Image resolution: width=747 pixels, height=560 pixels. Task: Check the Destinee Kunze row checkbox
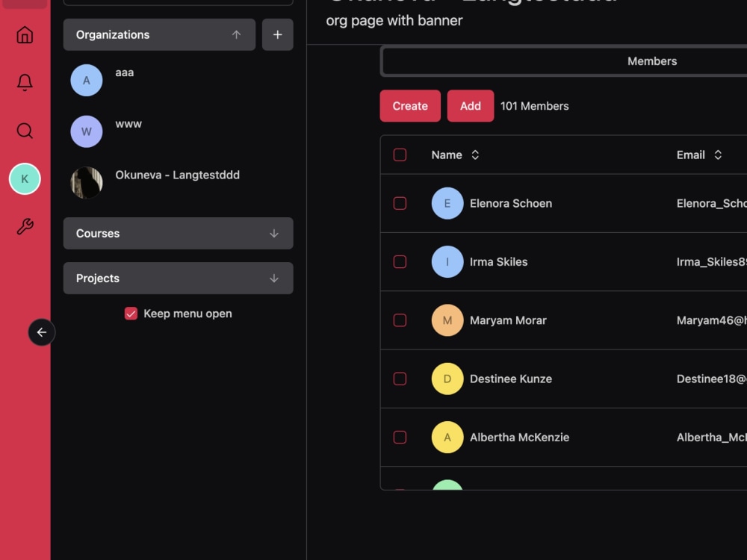coord(400,379)
